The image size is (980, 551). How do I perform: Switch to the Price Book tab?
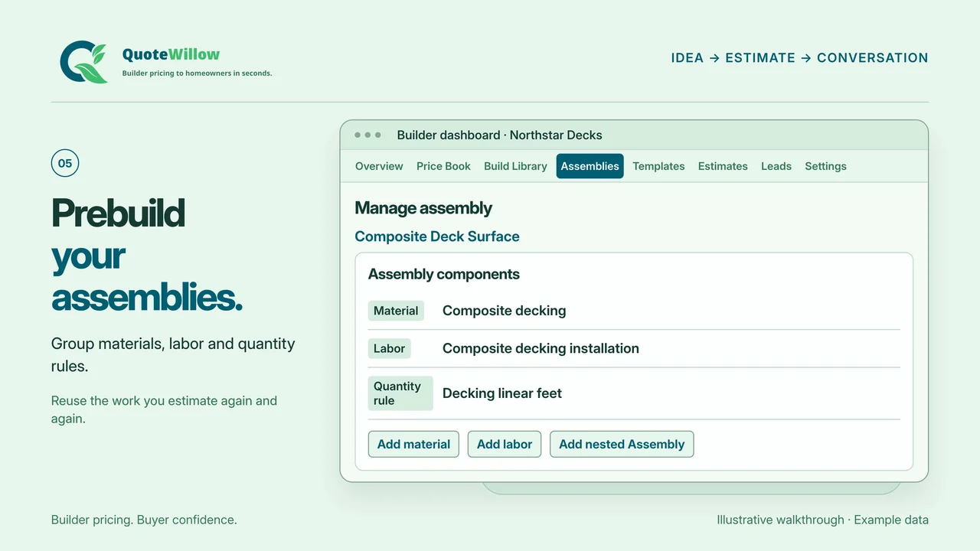(443, 166)
